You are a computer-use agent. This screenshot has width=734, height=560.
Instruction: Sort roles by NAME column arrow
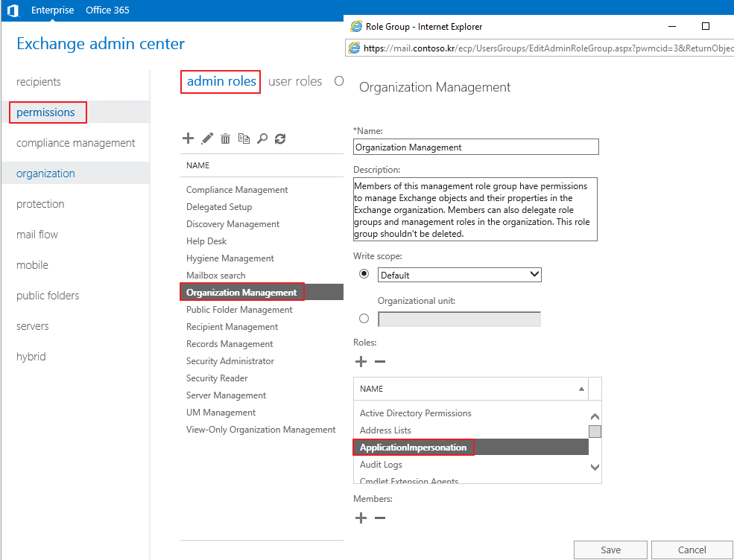coord(581,389)
